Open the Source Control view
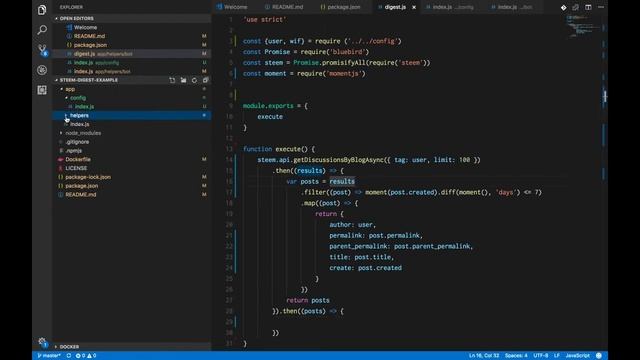The width and height of the screenshot is (640, 360). [42, 50]
